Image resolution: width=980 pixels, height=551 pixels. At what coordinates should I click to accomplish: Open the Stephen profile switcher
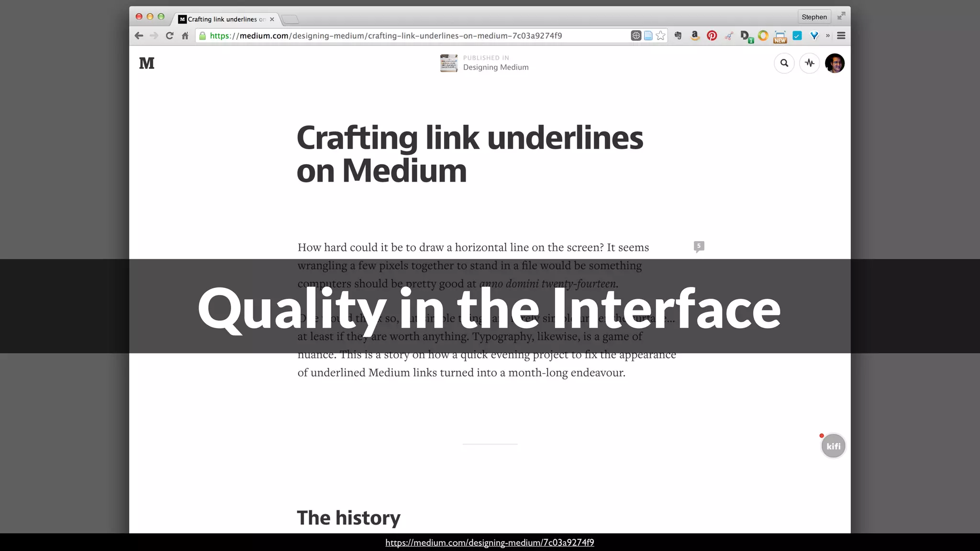tap(814, 17)
